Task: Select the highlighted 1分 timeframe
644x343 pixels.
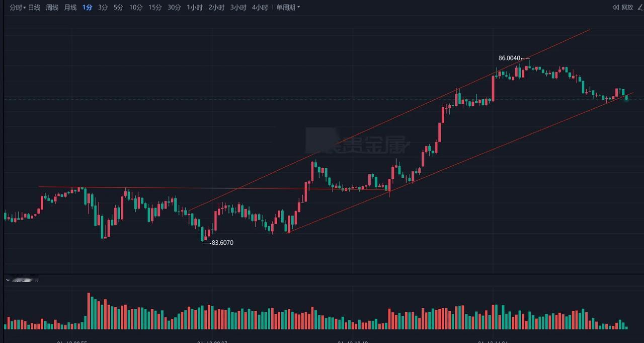Action: (x=88, y=8)
